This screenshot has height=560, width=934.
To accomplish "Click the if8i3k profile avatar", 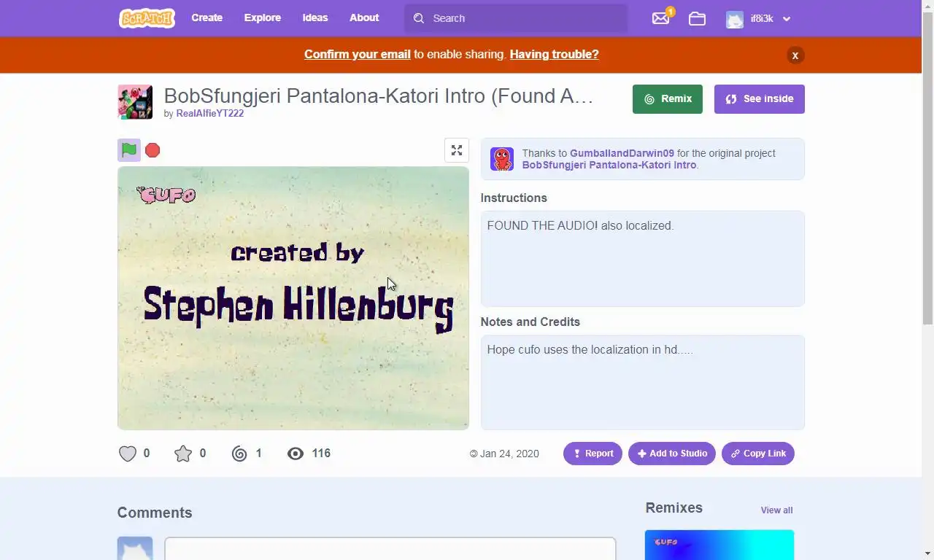I will point(735,19).
